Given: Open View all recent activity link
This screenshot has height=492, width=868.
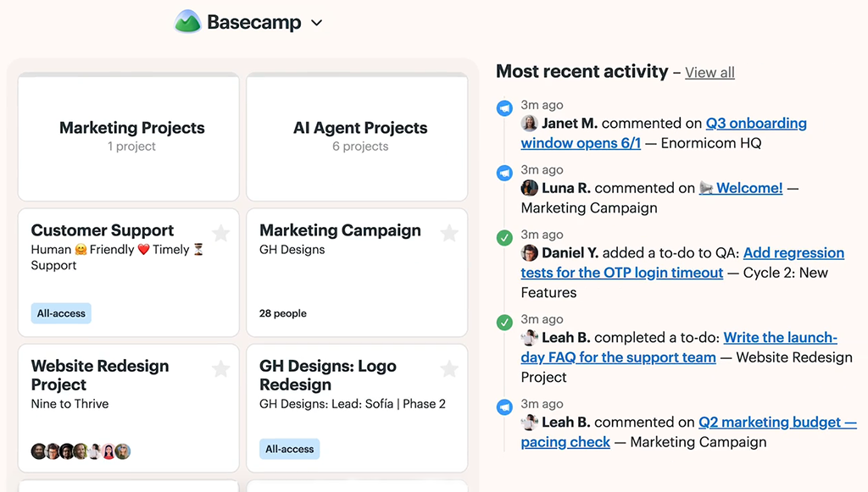Looking at the screenshot, I should point(709,73).
